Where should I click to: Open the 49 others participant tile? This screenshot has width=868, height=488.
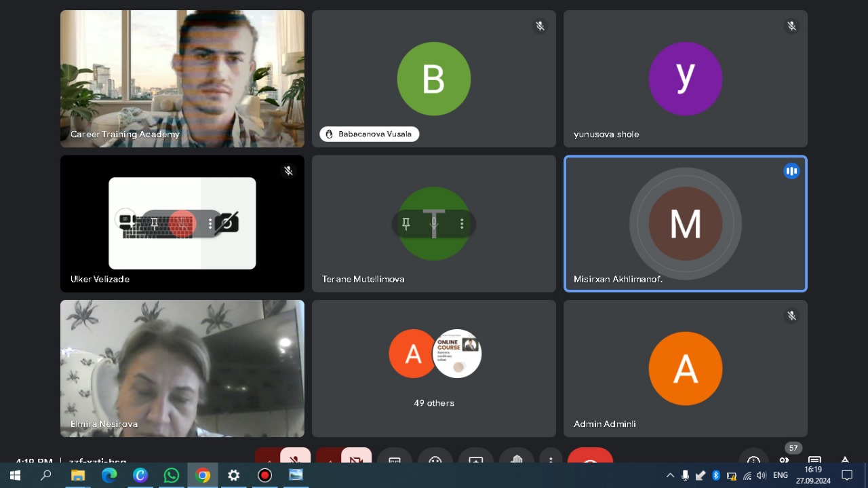tap(434, 369)
